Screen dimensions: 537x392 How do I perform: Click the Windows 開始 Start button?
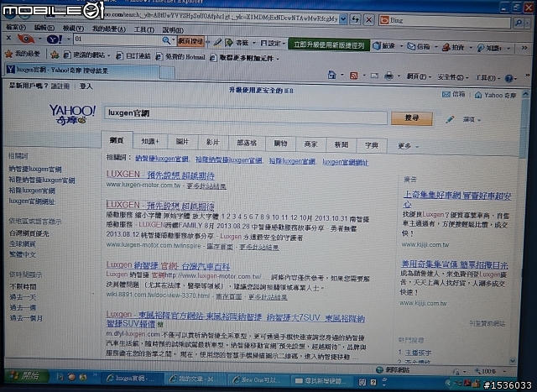point(25,375)
